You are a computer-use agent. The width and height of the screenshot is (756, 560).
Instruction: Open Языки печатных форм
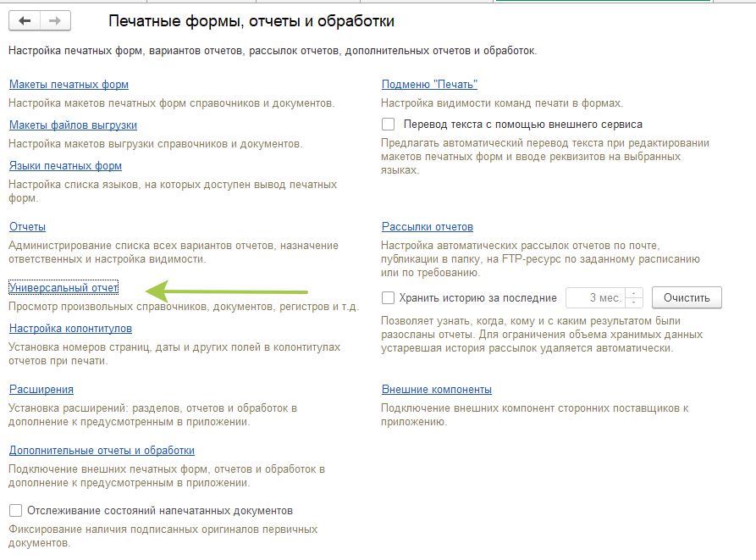coord(63,165)
